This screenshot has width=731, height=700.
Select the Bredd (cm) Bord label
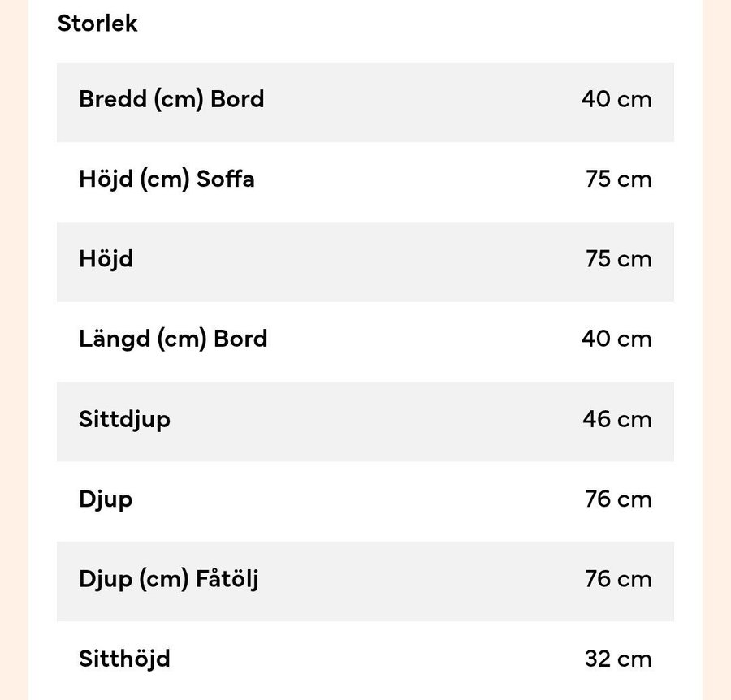click(x=171, y=99)
